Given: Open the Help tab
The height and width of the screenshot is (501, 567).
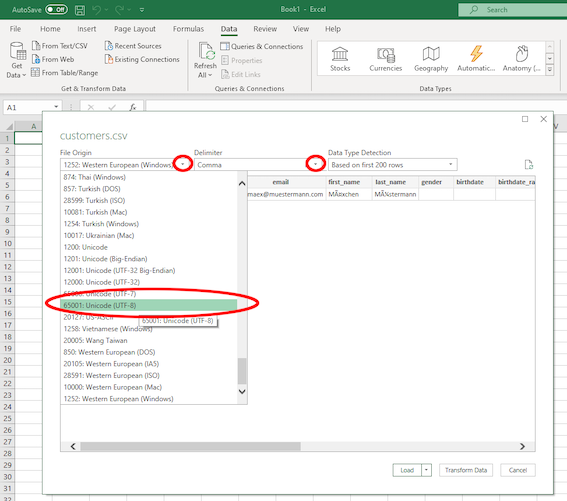Looking at the screenshot, I should tap(333, 29).
